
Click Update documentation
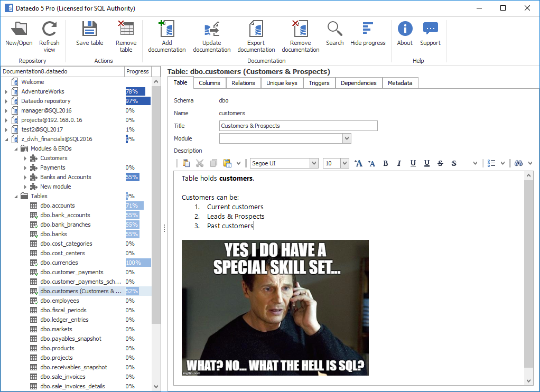click(212, 37)
